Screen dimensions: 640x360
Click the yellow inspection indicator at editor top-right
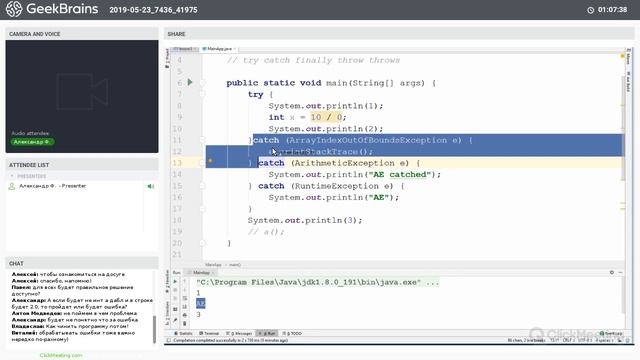coord(622,56)
